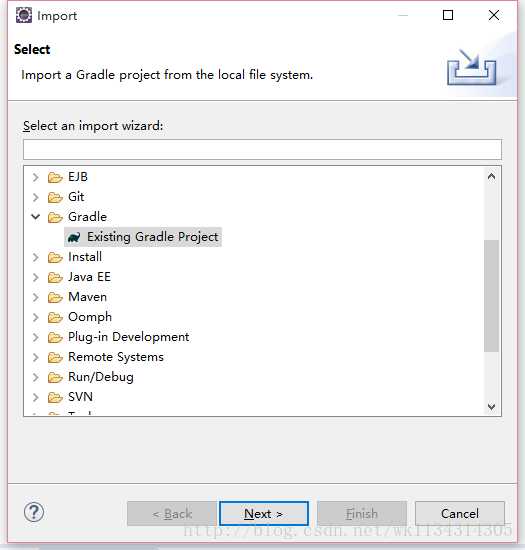Click the help question mark icon
Image resolution: width=525 pixels, height=550 pixels.
34,512
